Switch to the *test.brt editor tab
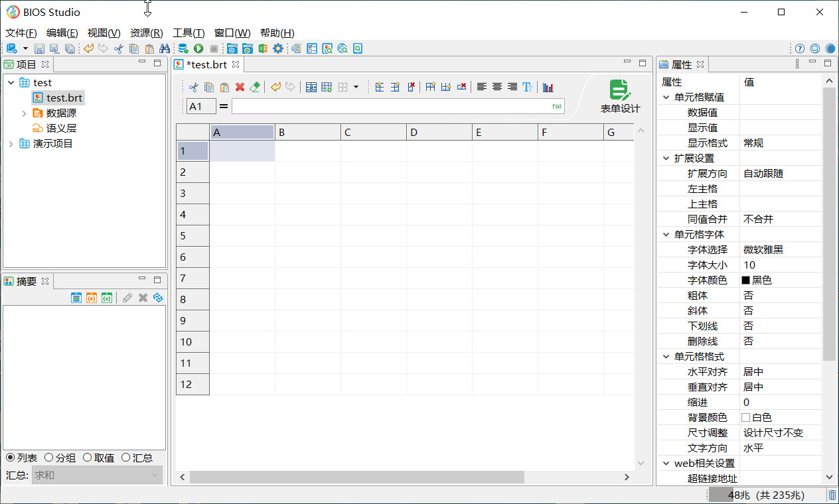 coord(207,64)
